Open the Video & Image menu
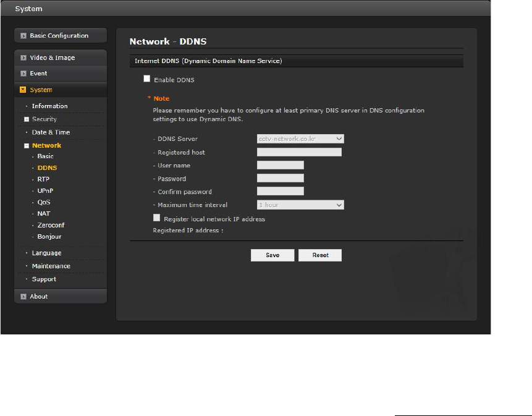Screen dimensions: 532x416 (61, 57)
